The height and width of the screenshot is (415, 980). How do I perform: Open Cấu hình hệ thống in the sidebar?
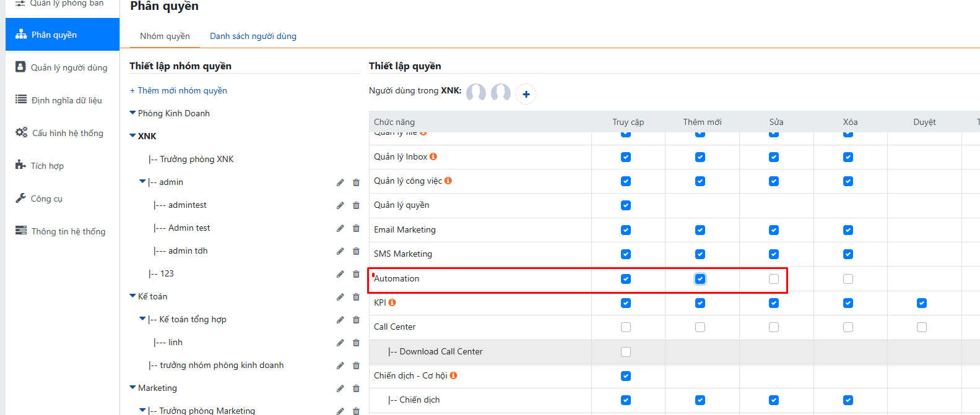[67, 133]
